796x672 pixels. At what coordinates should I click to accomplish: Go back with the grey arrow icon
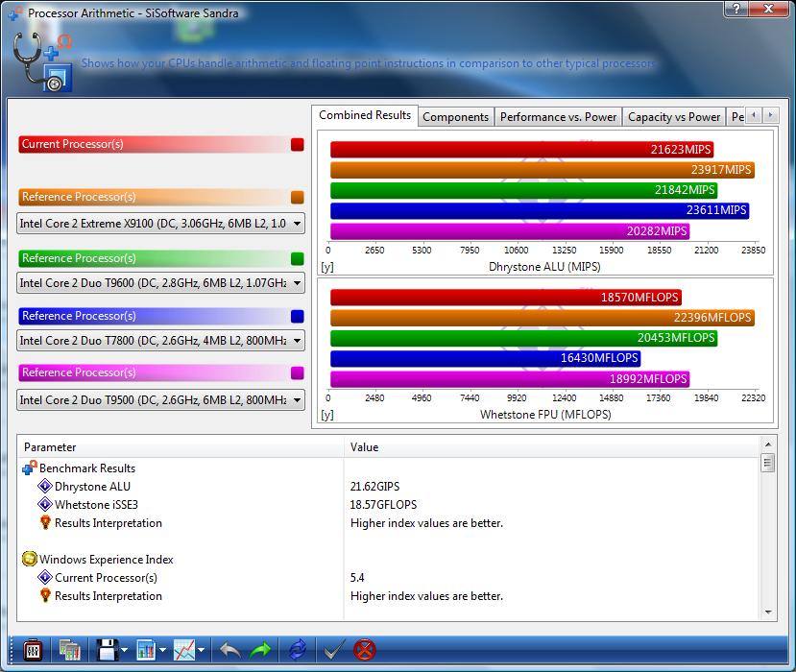pos(230,650)
